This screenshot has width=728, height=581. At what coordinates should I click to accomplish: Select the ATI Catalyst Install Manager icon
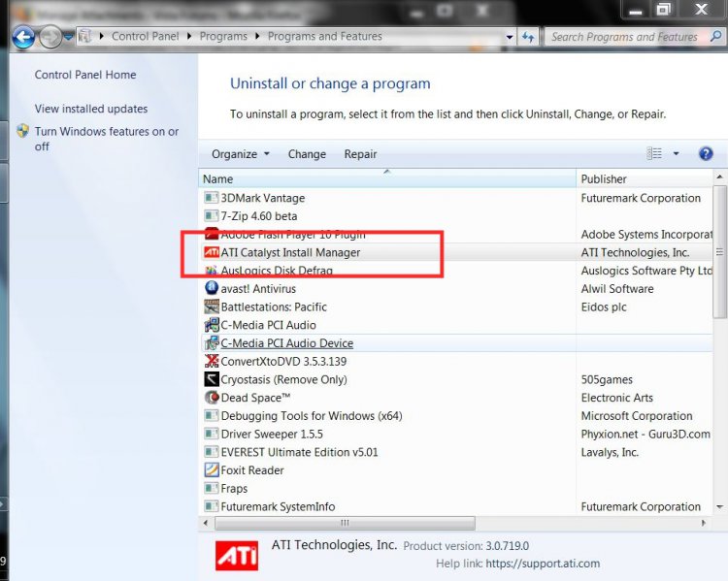click(x=212, y=252)
